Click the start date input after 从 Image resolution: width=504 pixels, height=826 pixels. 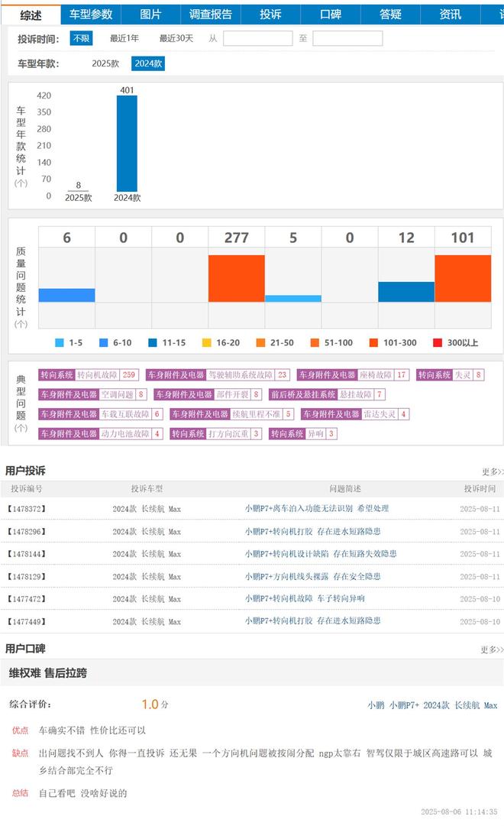[x=258, y=38]
